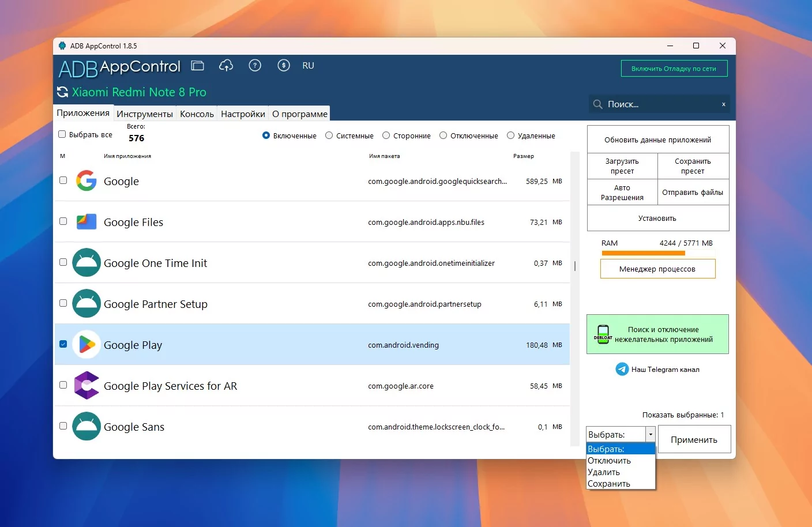The width and height of the screenshot is (812, 527).
Task: Click the Debloat phone icon
Action: click(x=603, y=334)
